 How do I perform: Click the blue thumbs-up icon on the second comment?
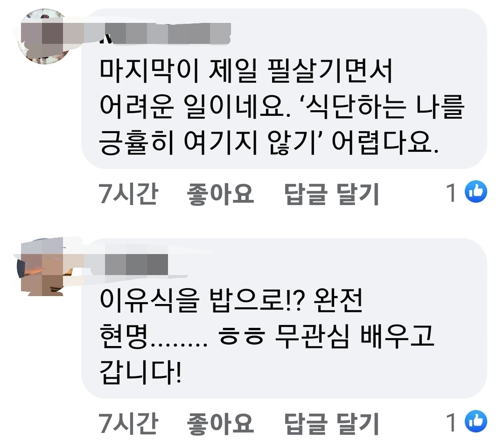tap(476, 421)
